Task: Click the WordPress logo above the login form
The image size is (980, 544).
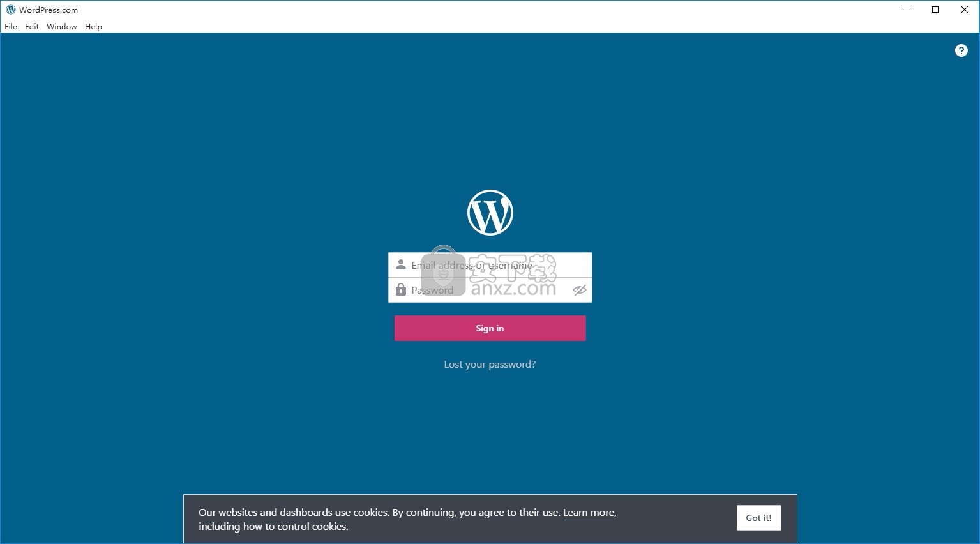Action: (490, 213)
